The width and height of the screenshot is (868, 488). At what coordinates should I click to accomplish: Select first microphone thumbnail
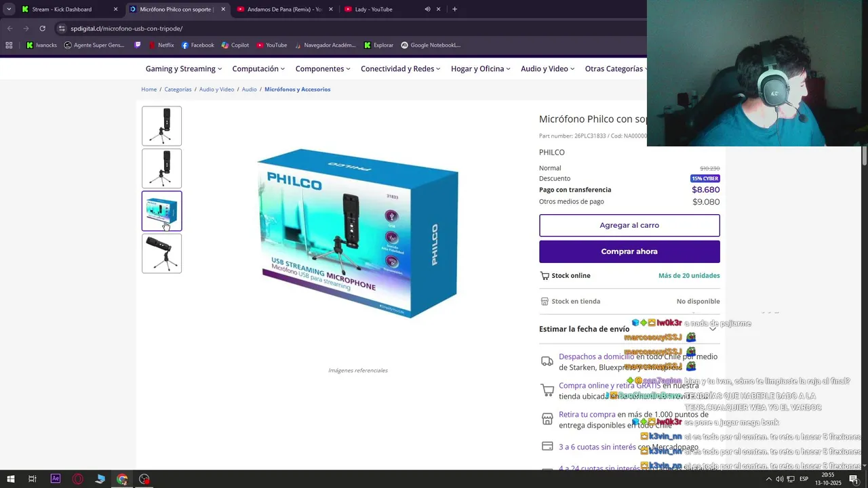[161, 126]
